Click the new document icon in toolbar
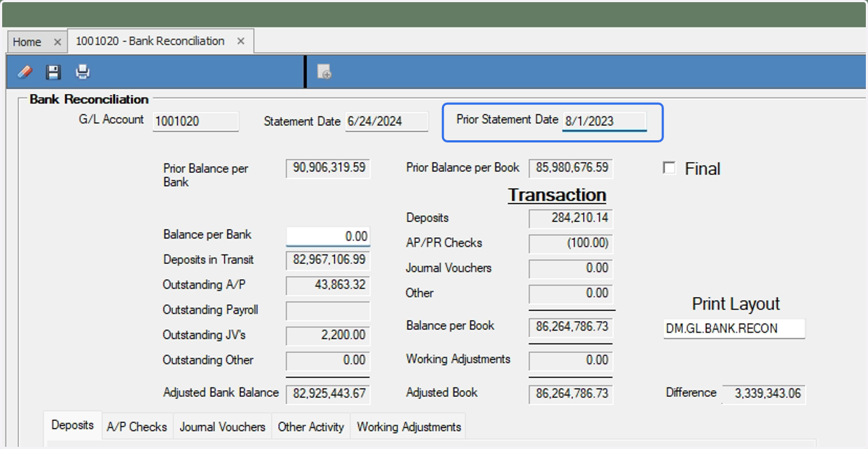The image size is (868, 449). click(x=324, y=72)
